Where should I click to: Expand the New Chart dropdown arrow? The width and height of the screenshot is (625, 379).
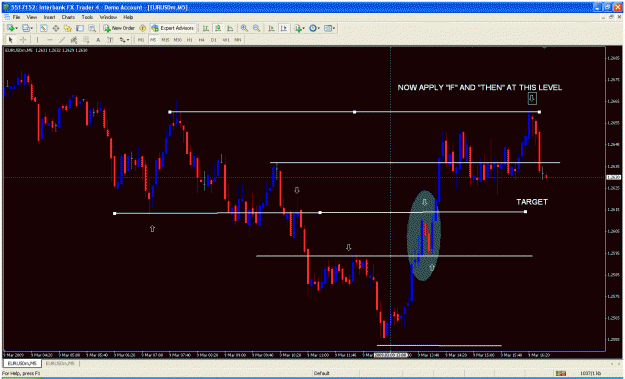click(16, 28)
